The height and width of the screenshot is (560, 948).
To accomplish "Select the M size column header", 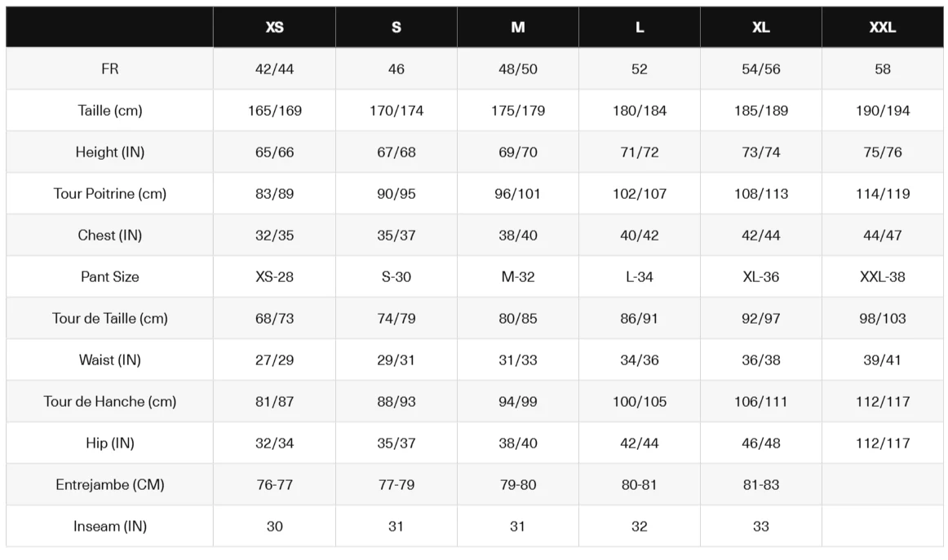I will click(518, 27).
